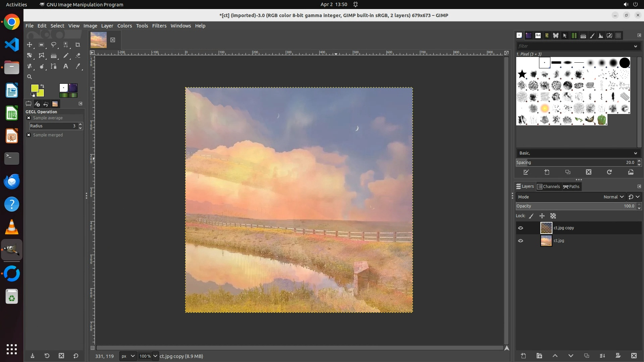Toggle visibility of the ct.jpg layer
644x362 pixels.
click(x=521, y=241)
